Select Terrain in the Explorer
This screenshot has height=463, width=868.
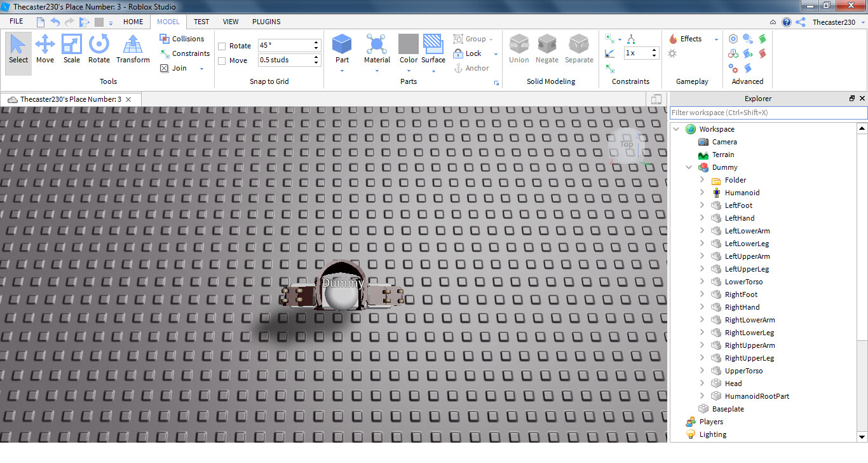click(722, 155)
